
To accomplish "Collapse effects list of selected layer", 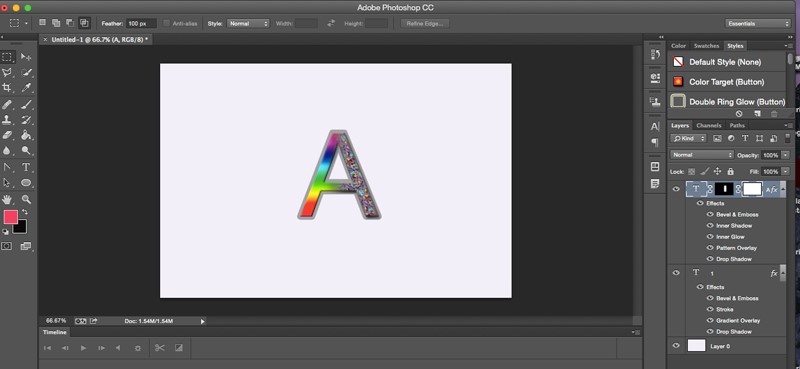I will tap(783, 189).
